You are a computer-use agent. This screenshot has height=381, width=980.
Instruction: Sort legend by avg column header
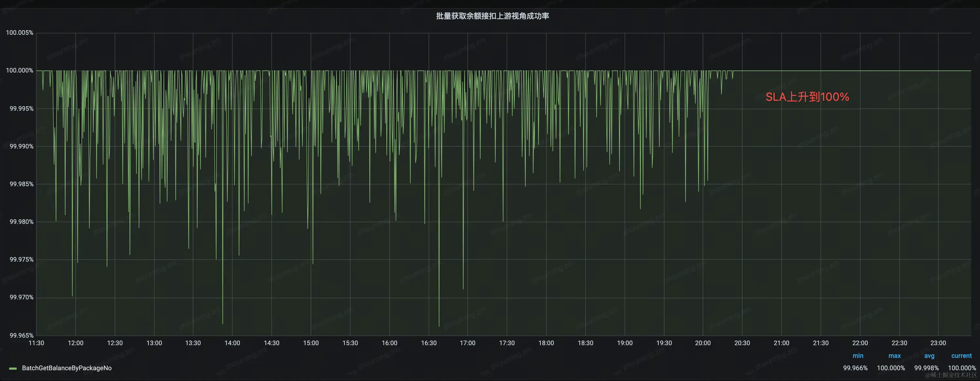(929, 356)
